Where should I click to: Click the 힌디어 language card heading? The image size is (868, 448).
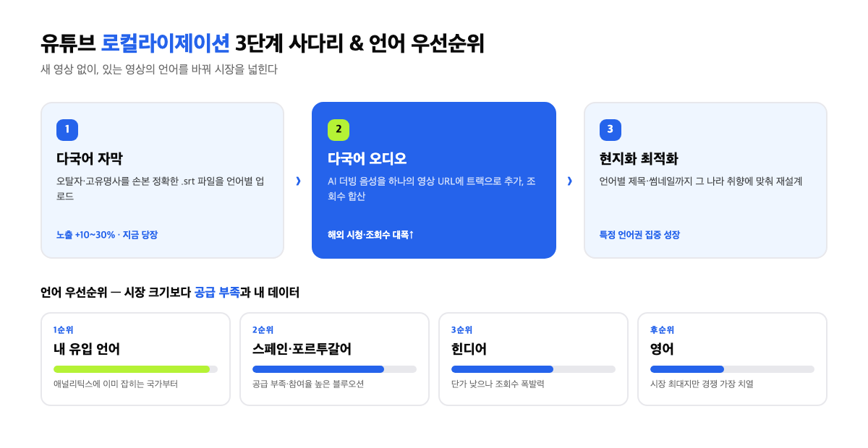[469, 349]
